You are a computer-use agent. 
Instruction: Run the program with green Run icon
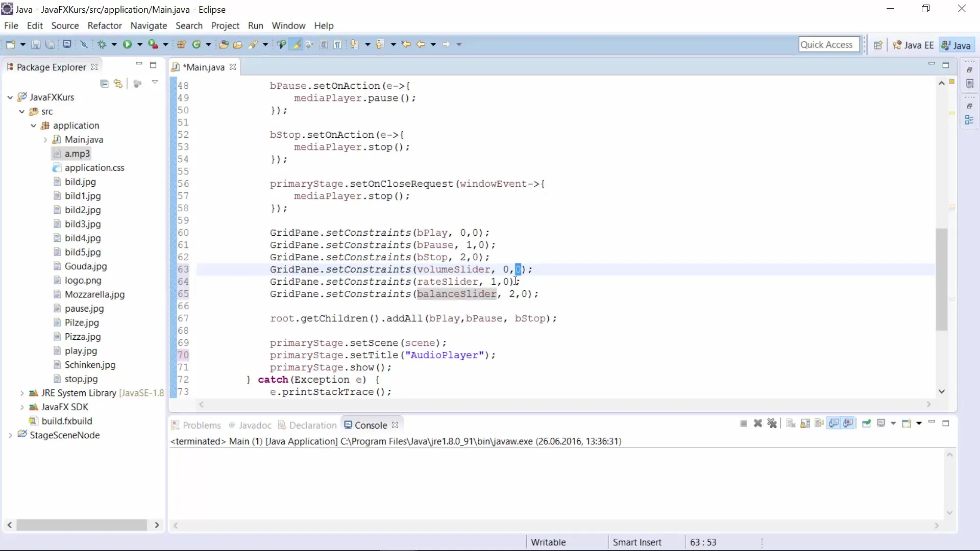point(127,45)
